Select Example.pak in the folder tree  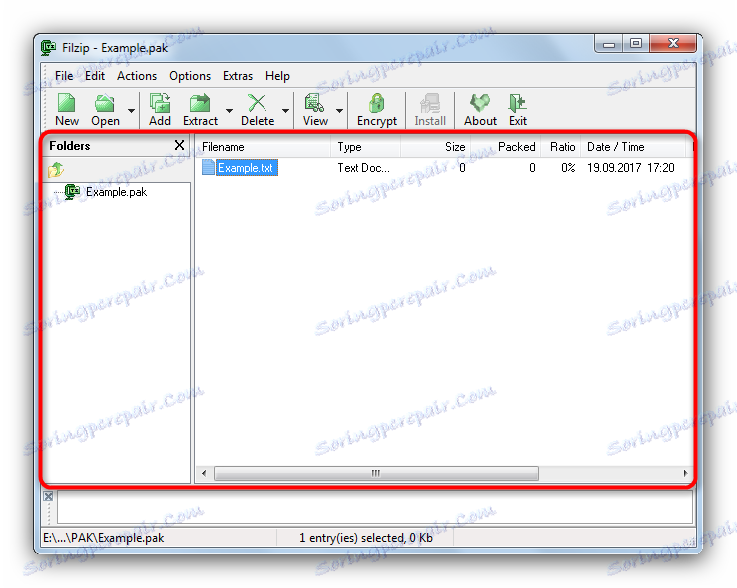(x=116, y=192)
